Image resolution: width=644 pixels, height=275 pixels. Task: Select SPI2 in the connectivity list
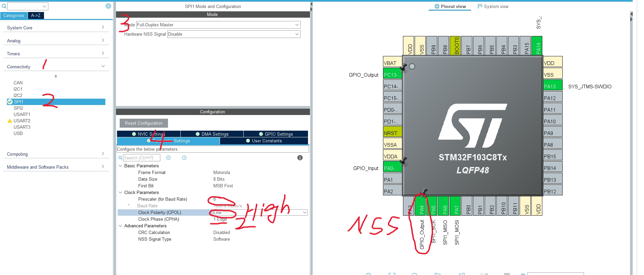[x=18, y=108]
